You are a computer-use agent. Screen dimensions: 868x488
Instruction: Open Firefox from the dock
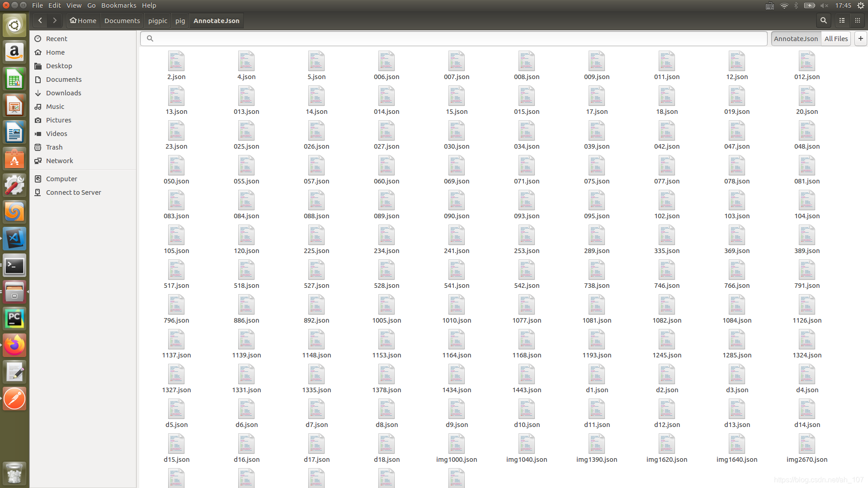click(14, 346)
